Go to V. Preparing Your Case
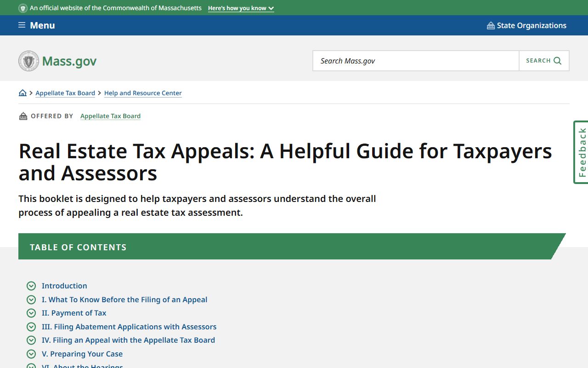 (82, 354)
